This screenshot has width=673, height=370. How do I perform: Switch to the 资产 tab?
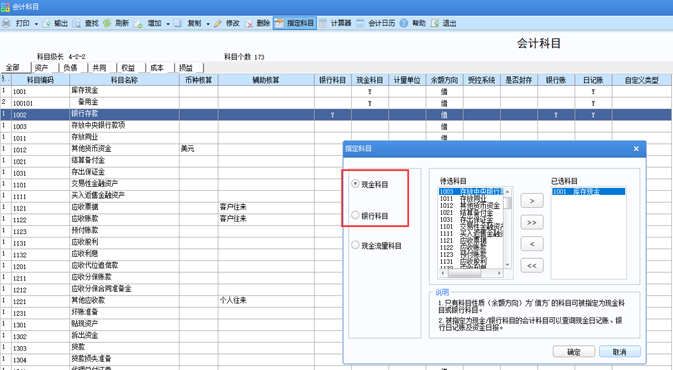(42, 67)
